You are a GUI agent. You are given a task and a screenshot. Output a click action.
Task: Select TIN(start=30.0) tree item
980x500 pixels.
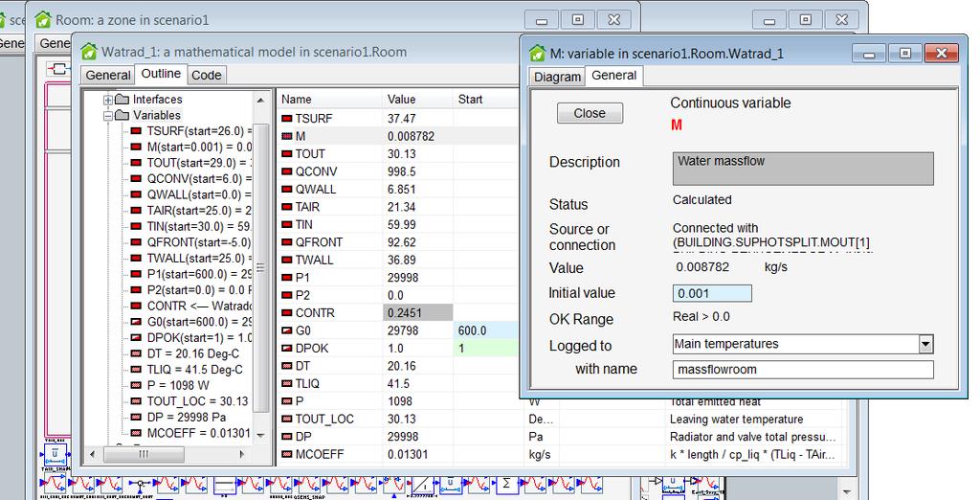click(x=199, y=227)
